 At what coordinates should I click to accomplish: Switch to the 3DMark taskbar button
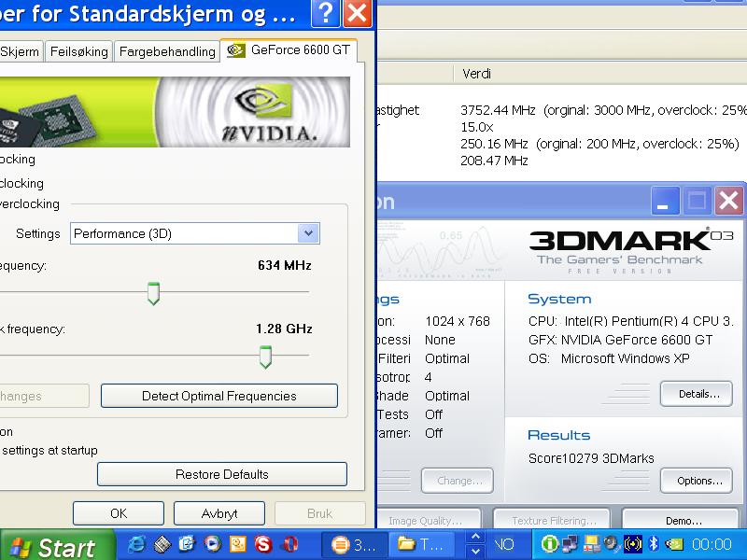354,544
